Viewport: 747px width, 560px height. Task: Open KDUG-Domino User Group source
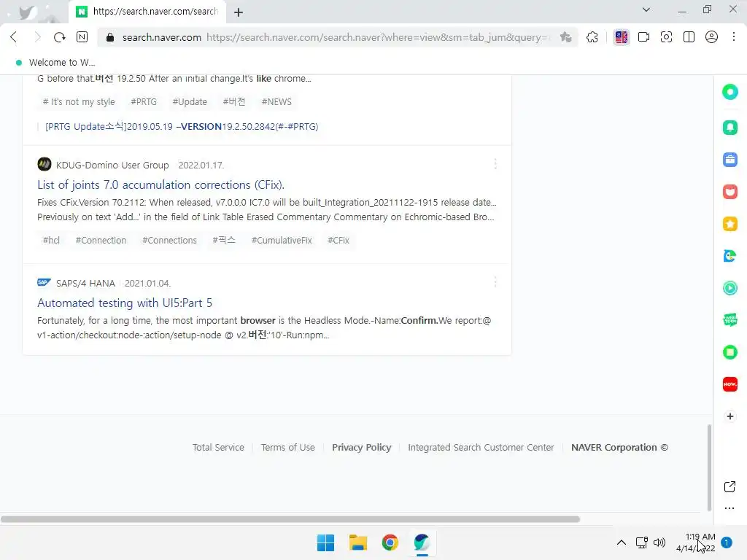click(x=112, y=166)
